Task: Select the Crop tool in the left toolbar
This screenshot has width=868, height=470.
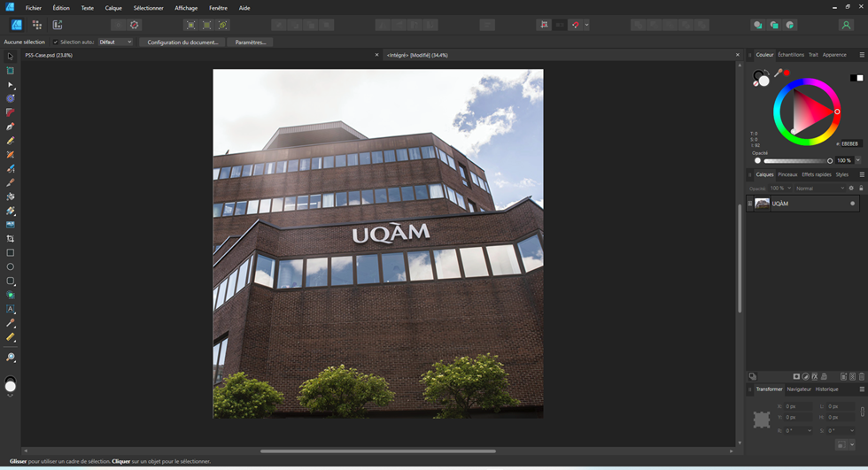Action: (11, 239)
